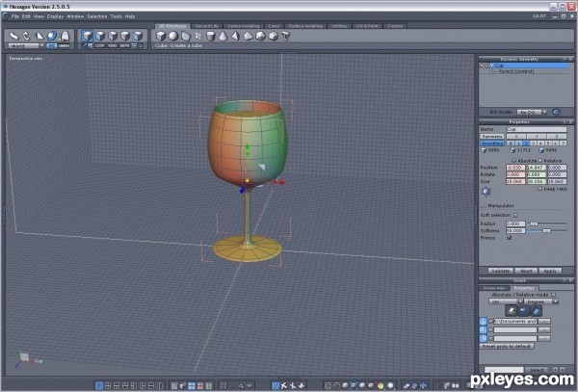Switch to the Vertex modeling tab

point(244,26)
